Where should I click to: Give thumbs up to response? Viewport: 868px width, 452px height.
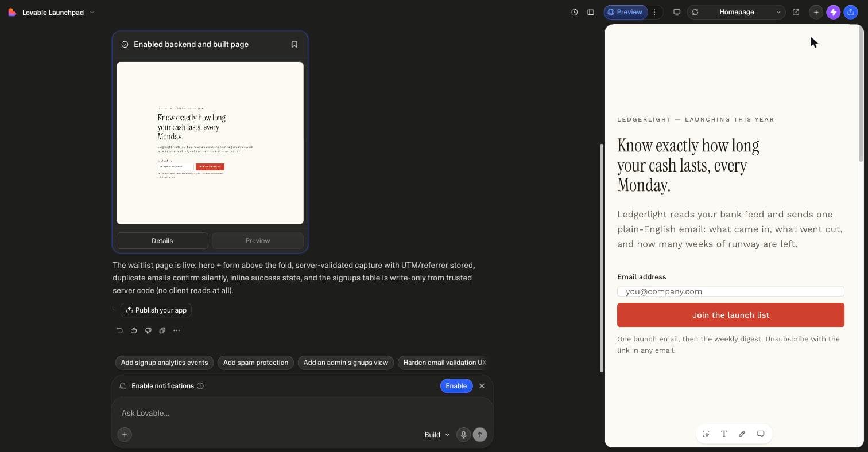click(x=134, y=330)
